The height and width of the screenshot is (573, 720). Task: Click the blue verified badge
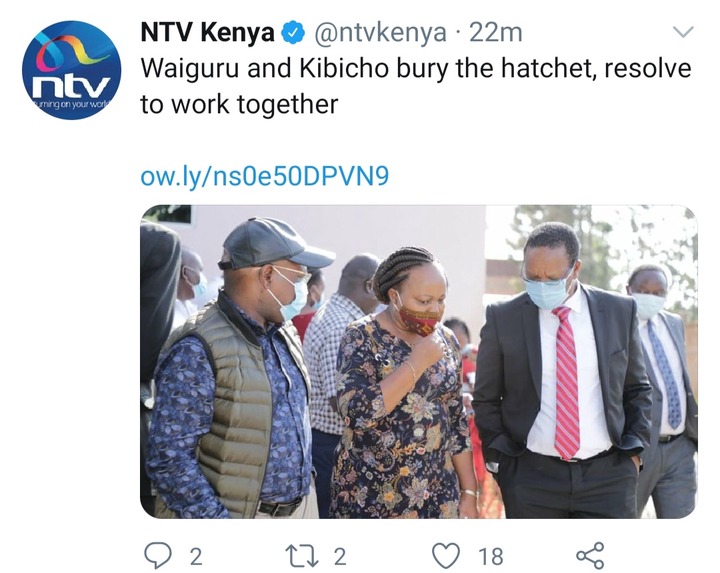pyautogui.click(x=293, y=34)
